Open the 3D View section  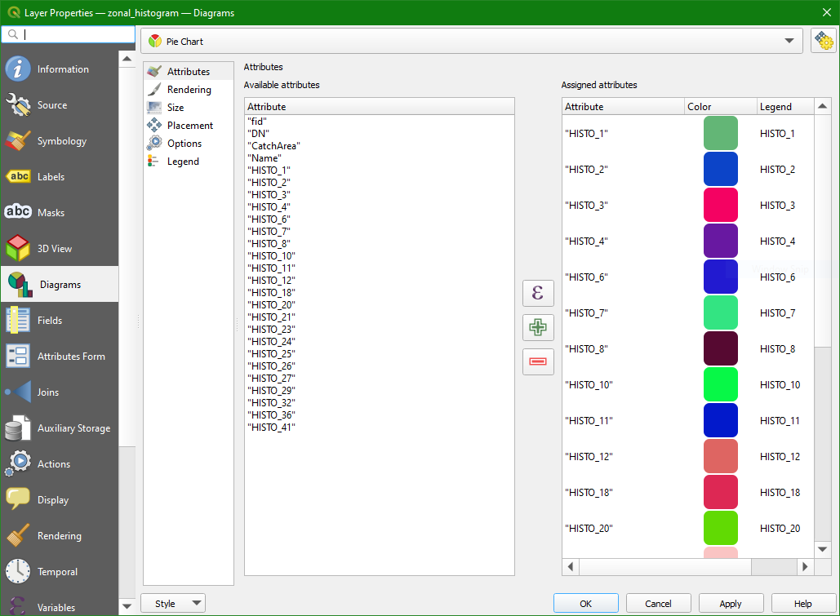[55, 249]
